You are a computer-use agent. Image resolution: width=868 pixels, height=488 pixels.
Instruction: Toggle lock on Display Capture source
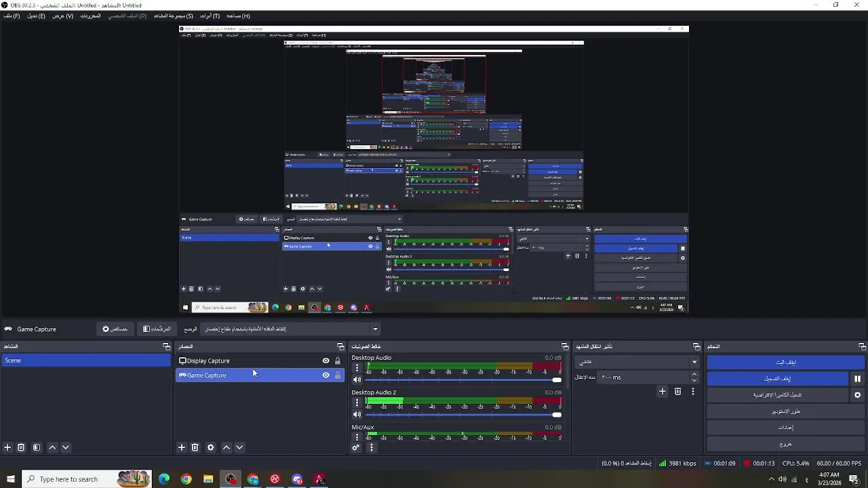338,361
